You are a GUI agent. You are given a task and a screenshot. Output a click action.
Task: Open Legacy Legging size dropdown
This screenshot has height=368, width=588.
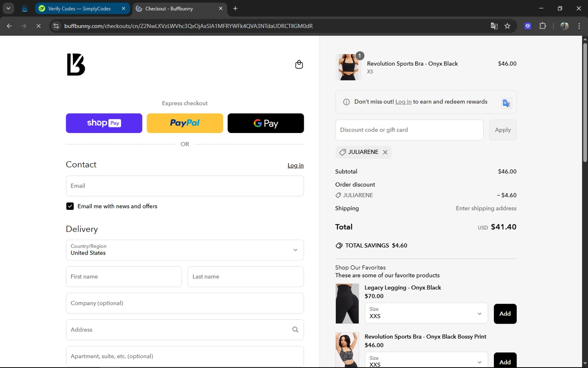tap(426, 313)
